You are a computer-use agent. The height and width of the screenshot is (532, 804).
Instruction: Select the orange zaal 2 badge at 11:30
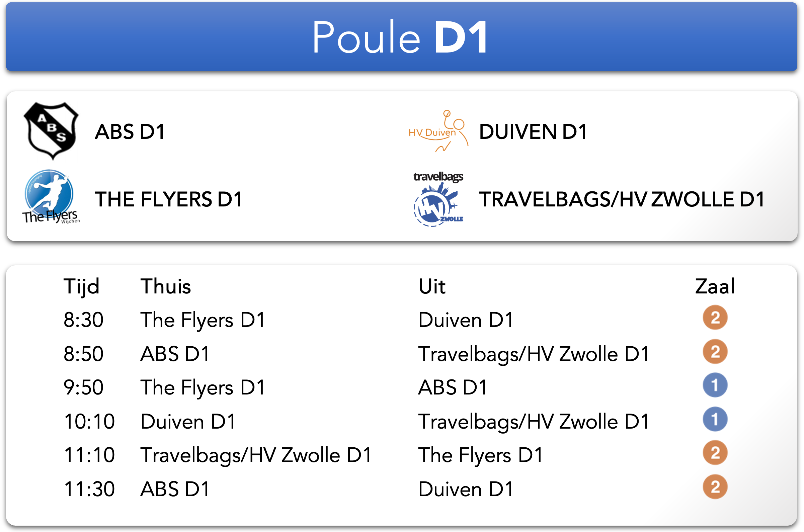(x=715, y=487)
